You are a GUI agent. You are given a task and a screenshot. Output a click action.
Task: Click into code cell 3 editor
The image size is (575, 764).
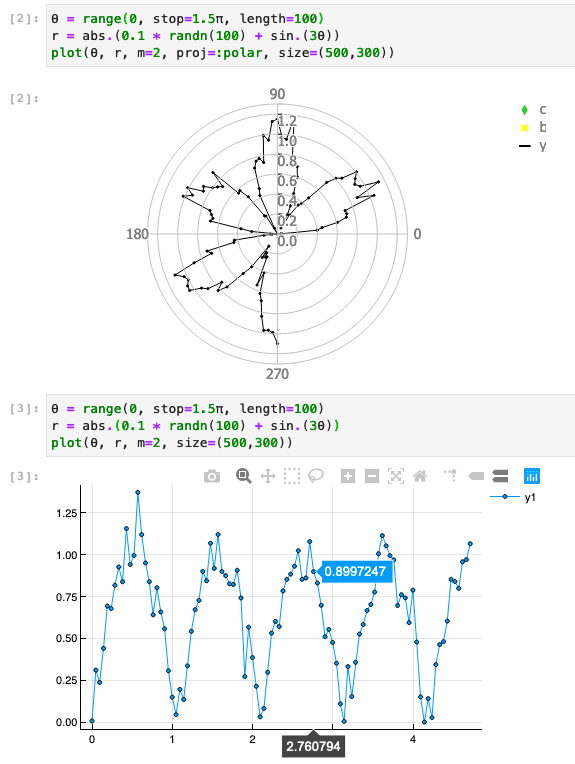point(310,425)
